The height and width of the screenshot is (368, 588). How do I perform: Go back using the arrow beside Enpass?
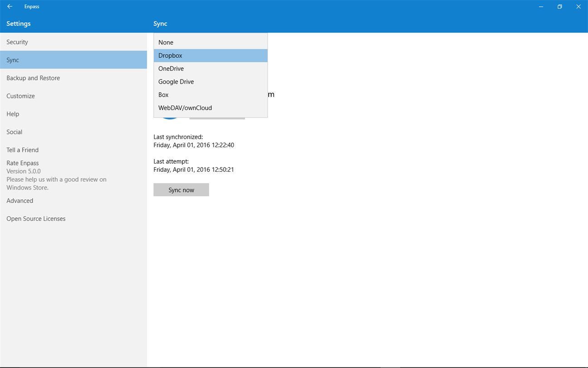coord(10,7)
